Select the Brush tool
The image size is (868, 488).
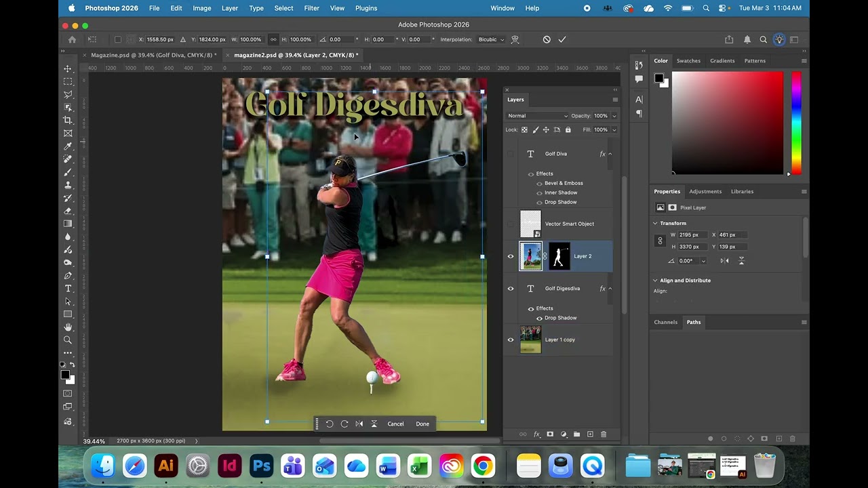68,171
